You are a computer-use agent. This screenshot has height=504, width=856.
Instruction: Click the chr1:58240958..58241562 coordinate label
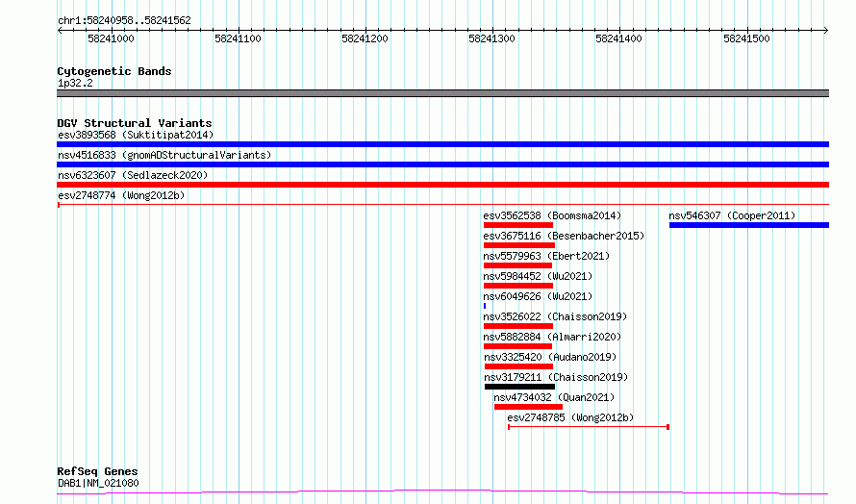[124, 21]
